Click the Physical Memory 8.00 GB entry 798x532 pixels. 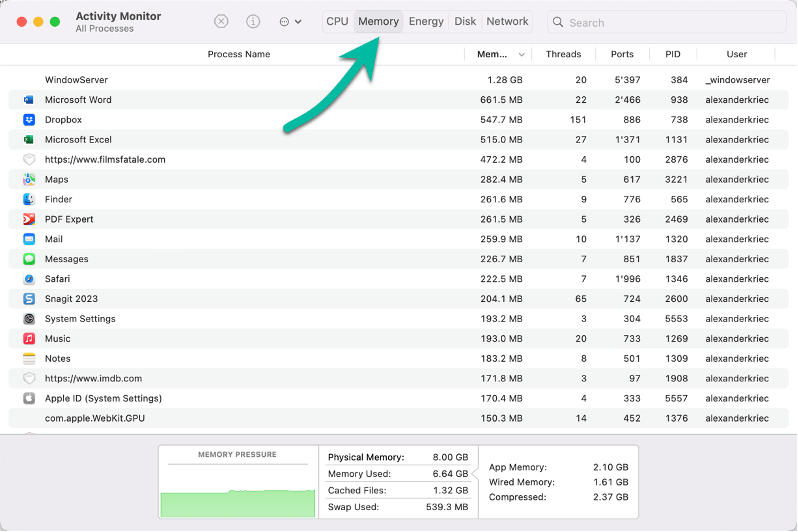(x=398, y=457)
